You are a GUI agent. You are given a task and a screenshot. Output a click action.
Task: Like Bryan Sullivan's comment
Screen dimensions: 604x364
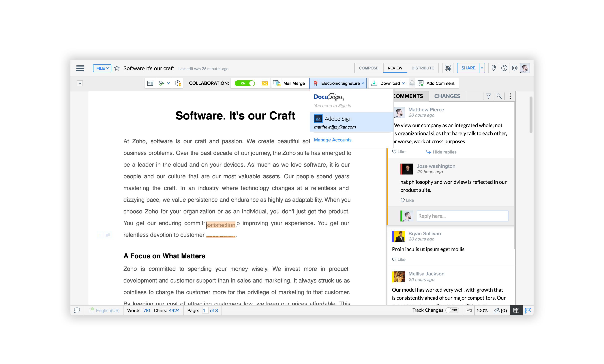[399, 259]
